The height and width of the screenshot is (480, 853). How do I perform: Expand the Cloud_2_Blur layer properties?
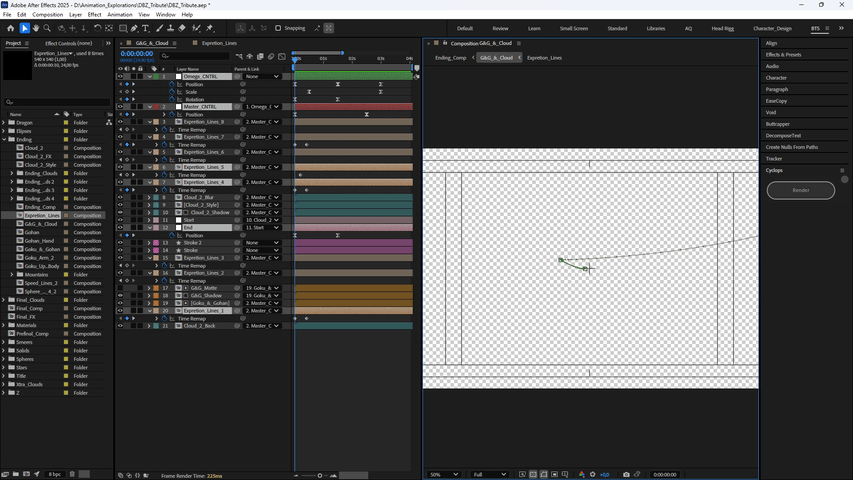coord(149,198)
